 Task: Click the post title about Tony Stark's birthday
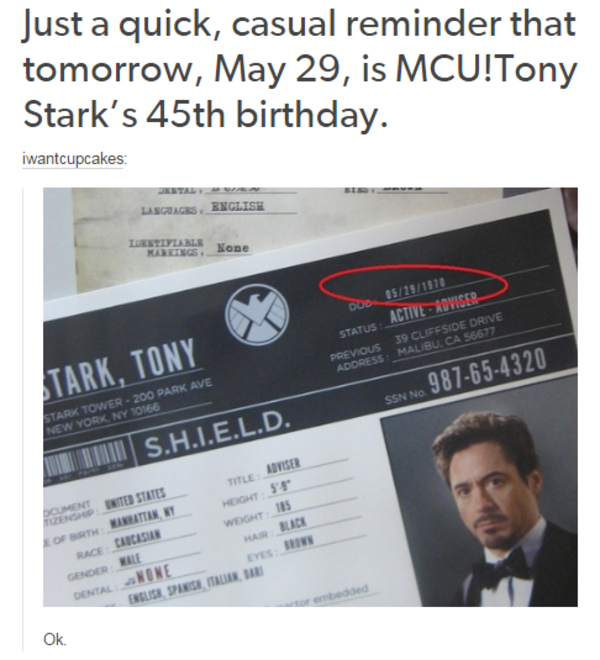click(299, 69)
